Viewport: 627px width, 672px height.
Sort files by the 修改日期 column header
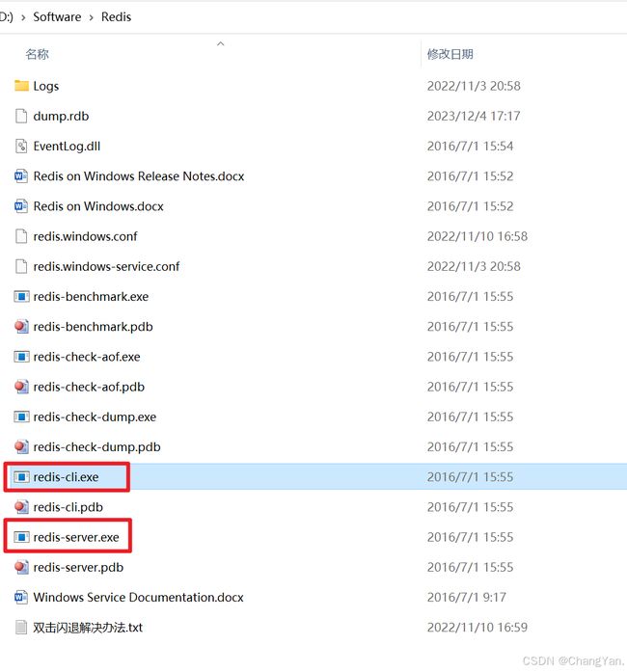(450, 54)
